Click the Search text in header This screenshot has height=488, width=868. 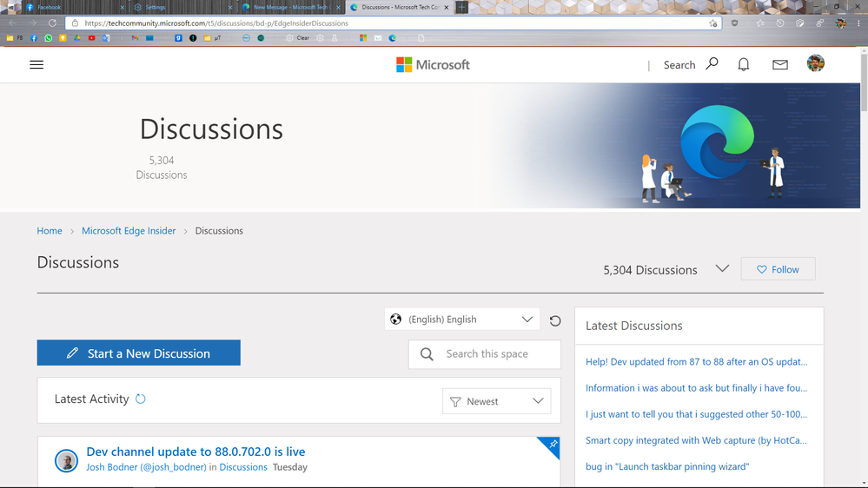tap(679, 65)
